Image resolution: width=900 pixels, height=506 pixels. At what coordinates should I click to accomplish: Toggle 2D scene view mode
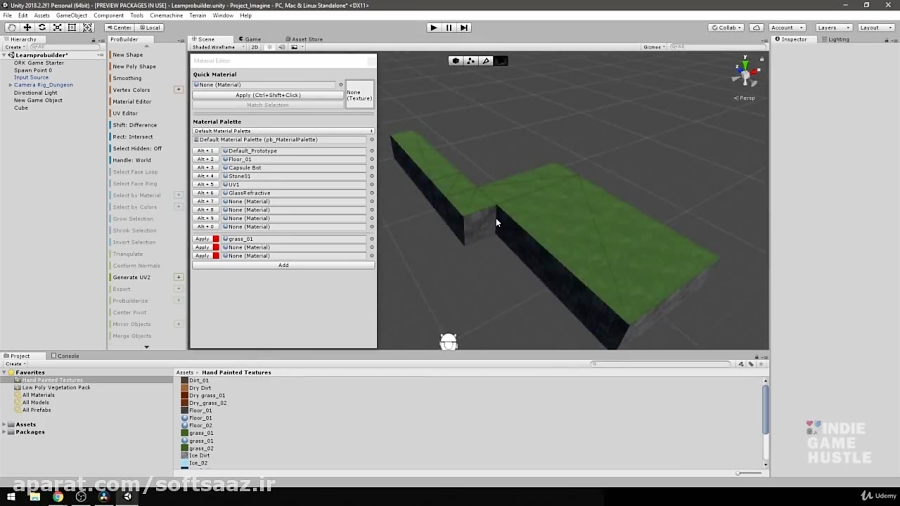pos(254,47)
